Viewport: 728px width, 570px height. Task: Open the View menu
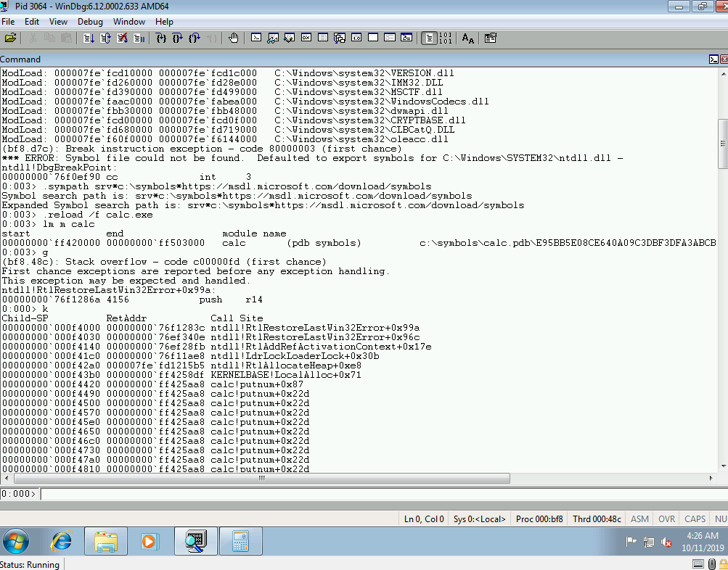[x=58, y=21]
